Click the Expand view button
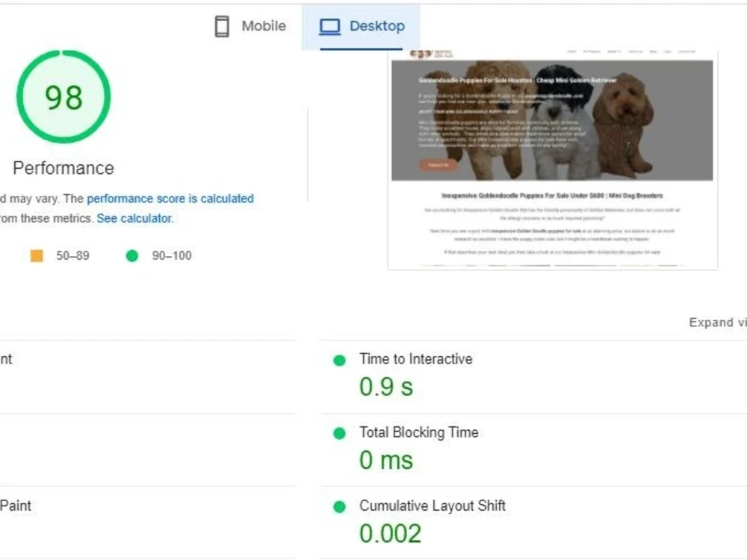The width and height of the screenshot is (747, 560). click(x=717, y=323)
